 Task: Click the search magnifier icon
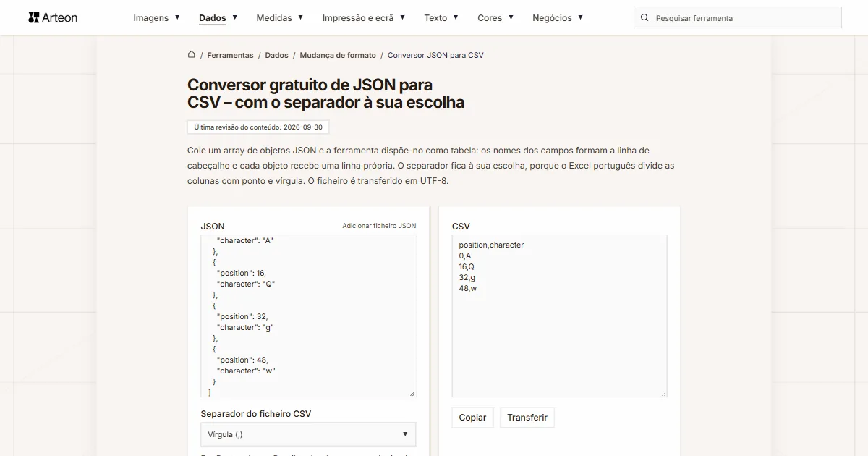point(644,17)
